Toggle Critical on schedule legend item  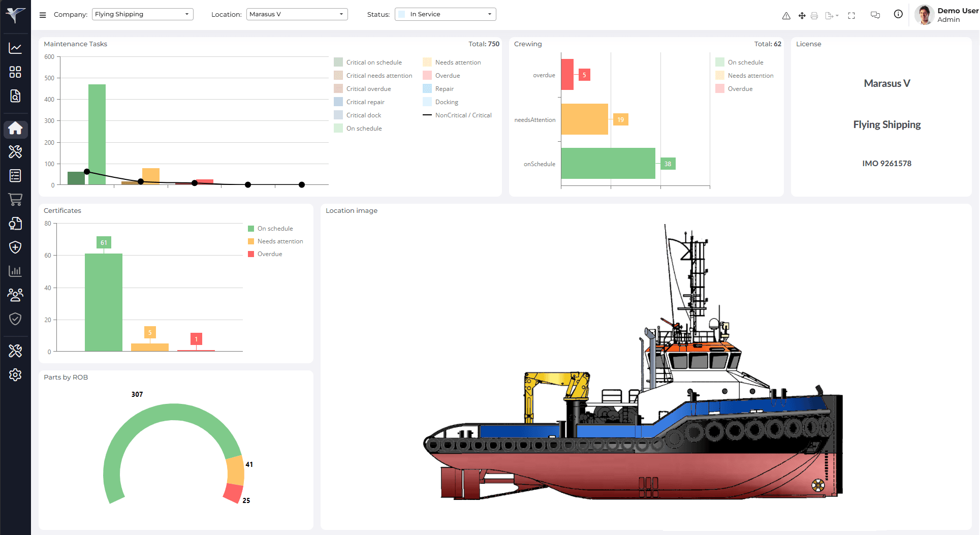click(368, 62)
